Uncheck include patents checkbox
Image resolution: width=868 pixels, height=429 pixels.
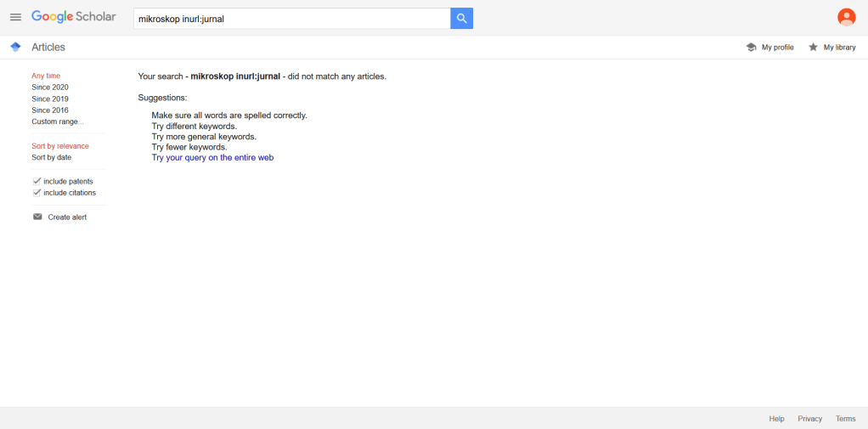click(x=37, y=181)
